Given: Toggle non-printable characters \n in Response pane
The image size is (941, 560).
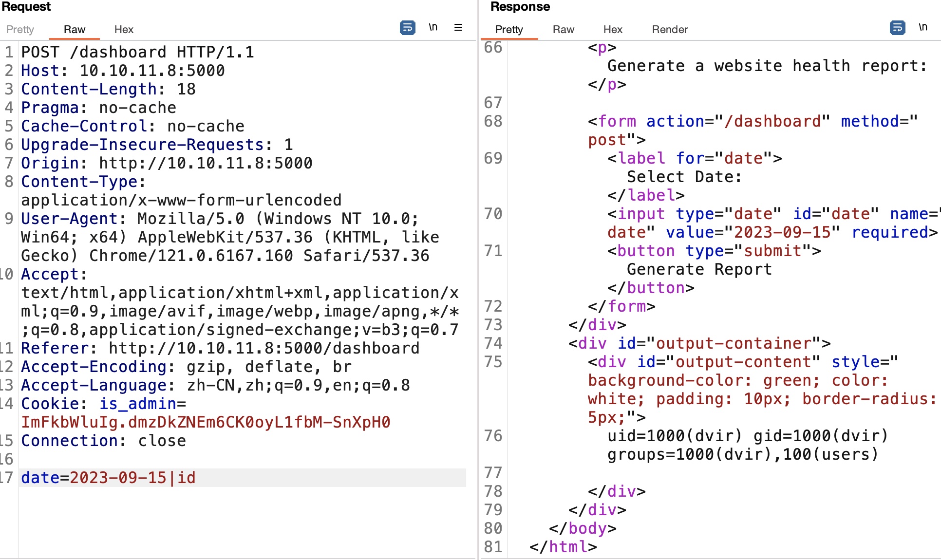Looking at the screenshot, I should [x=923, y=28].
